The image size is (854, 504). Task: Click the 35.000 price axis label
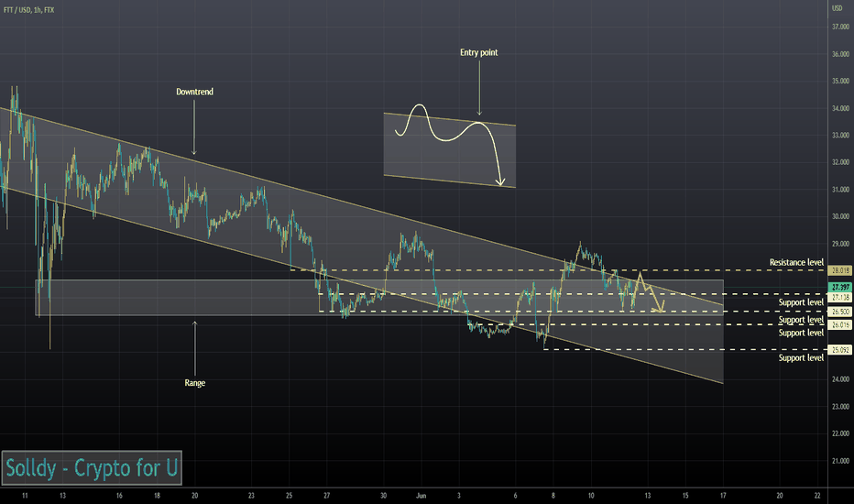(x=840, y=82)
